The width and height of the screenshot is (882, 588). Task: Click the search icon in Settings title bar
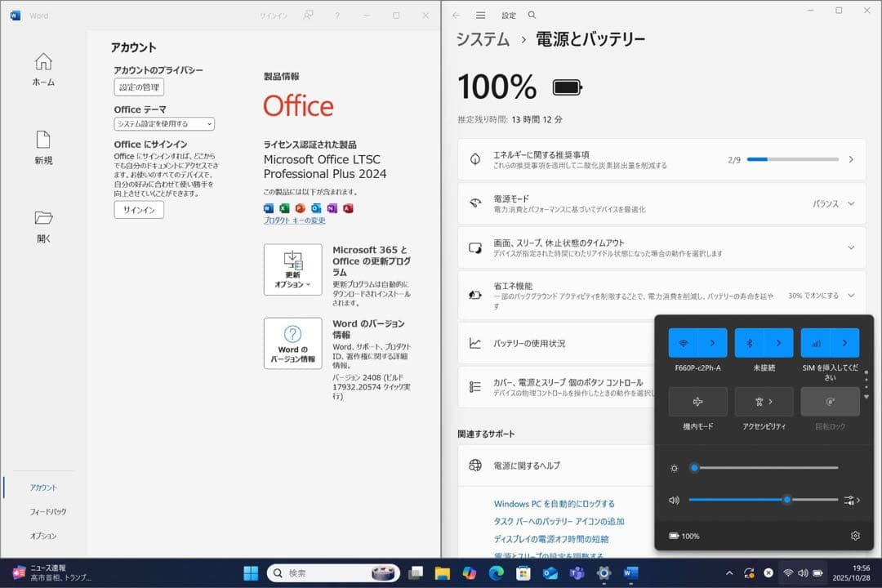click(531, 15)
